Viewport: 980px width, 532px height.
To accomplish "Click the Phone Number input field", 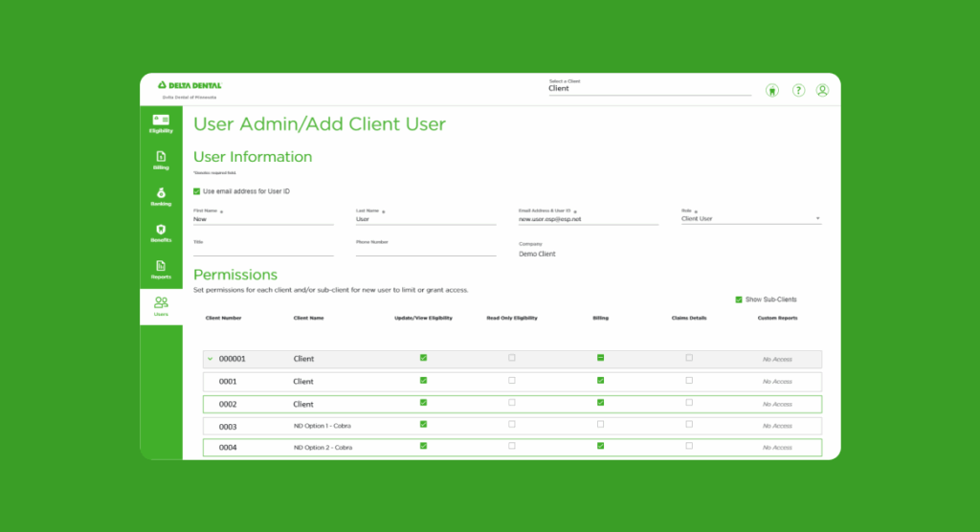I will pos(426,250).
